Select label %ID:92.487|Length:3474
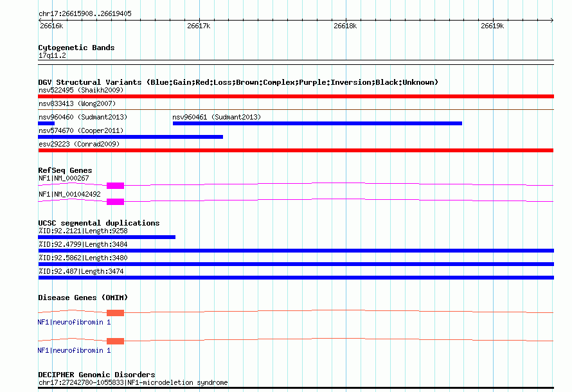The height and width of the screenshot is (392, 572). tap(81, 271)
